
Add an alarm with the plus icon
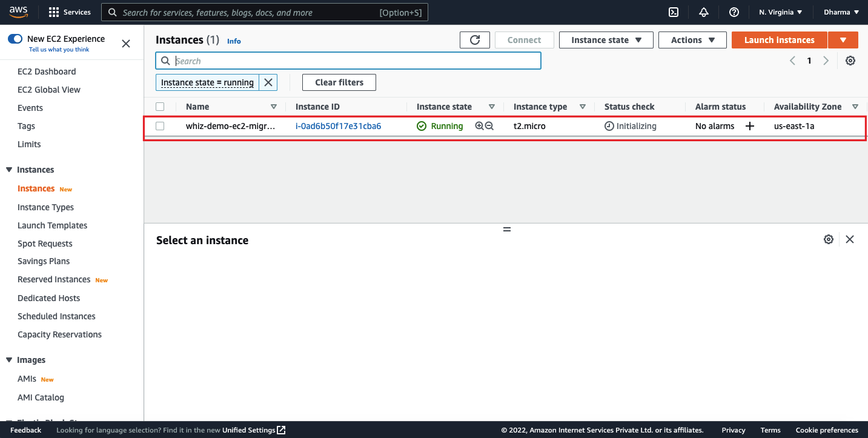pos(749,126)
